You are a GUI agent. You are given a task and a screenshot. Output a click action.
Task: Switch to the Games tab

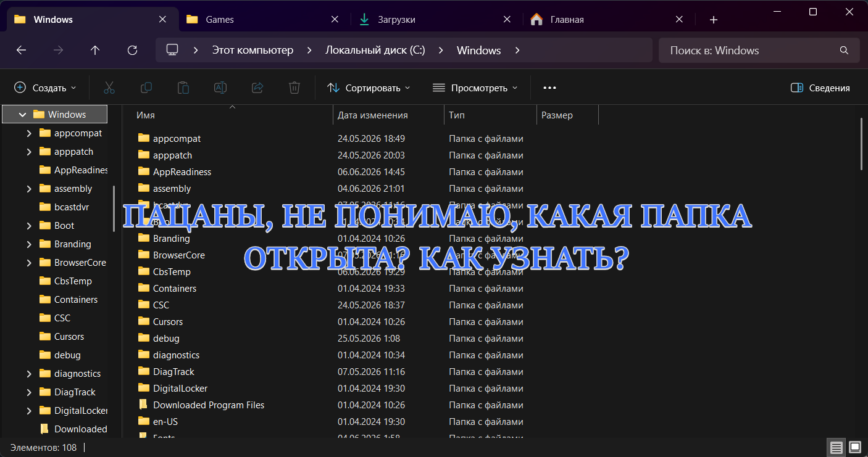point(264,19)
